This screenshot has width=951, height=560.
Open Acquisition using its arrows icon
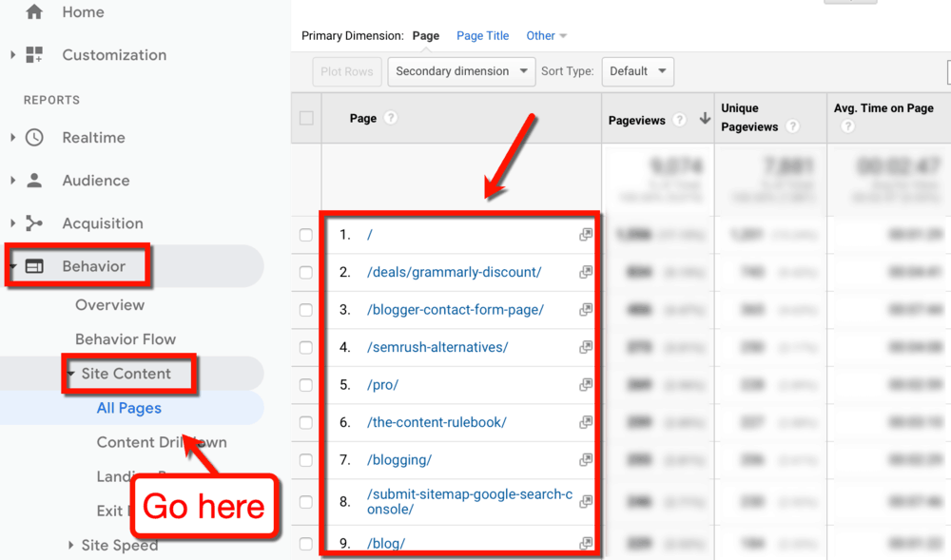pos(36,222)
